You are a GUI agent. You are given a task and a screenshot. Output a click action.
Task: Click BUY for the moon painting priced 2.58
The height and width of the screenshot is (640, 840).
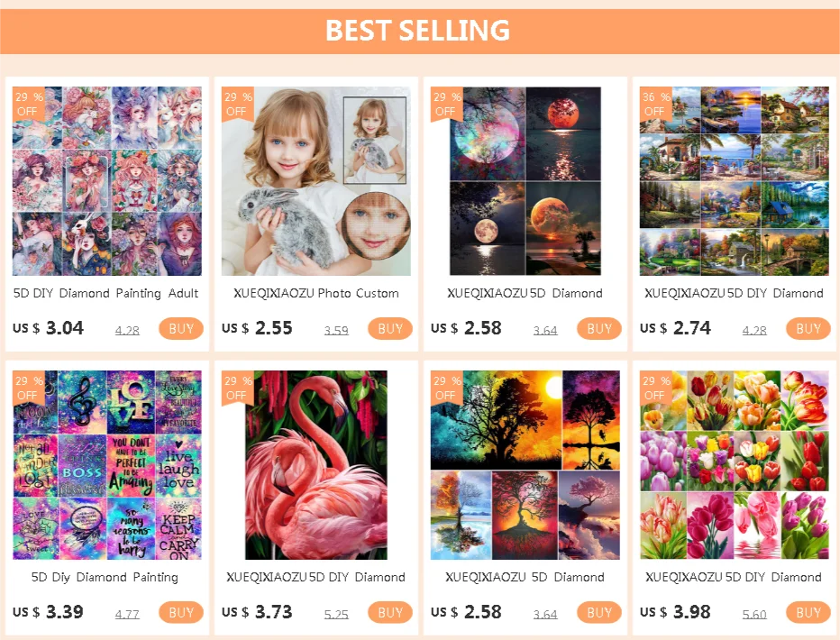click(x=599, y=328)
